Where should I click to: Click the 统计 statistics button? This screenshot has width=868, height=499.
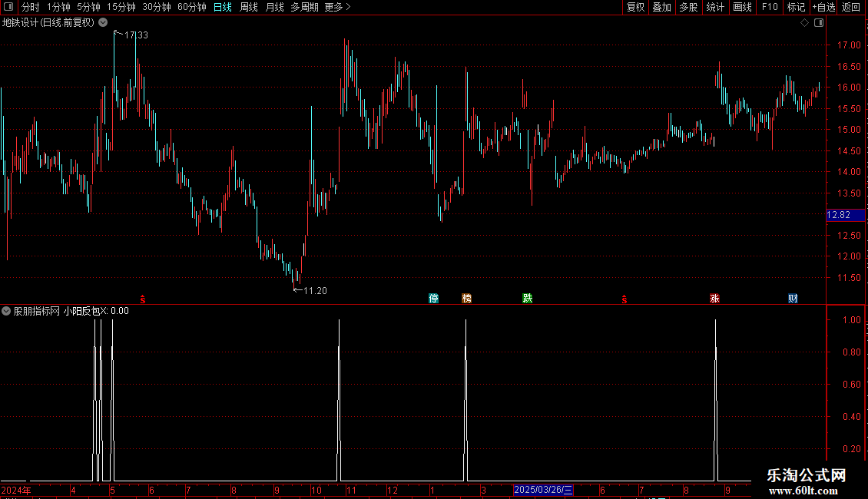[x=715, y=7]
